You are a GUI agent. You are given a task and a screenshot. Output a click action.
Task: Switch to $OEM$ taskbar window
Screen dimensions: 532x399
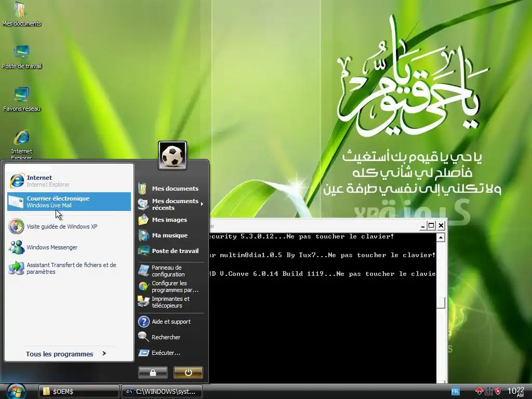78,392
